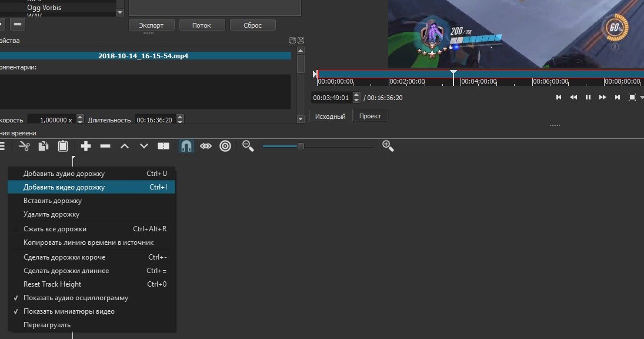The width and height of the screenshot is (644, 339).
Task: Switch to the Исходный tab
Action: point(330,117)
